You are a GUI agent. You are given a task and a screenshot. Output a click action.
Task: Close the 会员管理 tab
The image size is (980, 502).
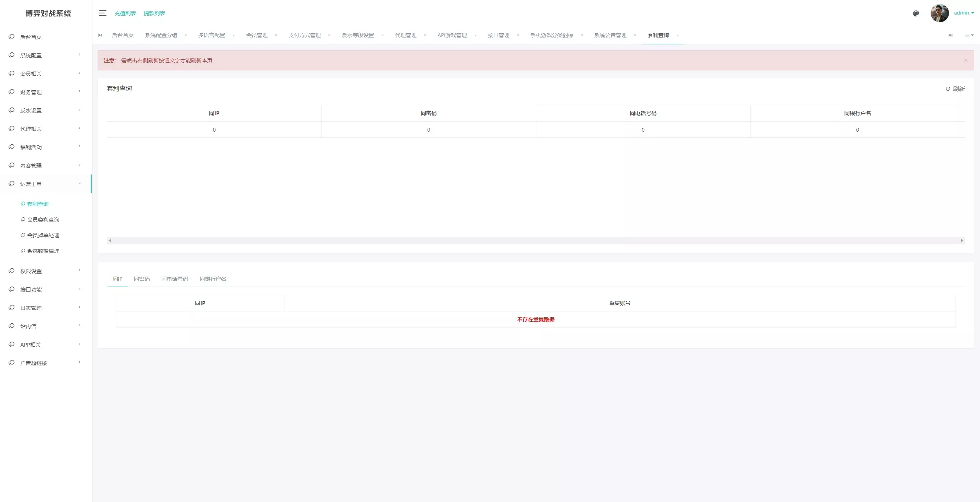276,35
